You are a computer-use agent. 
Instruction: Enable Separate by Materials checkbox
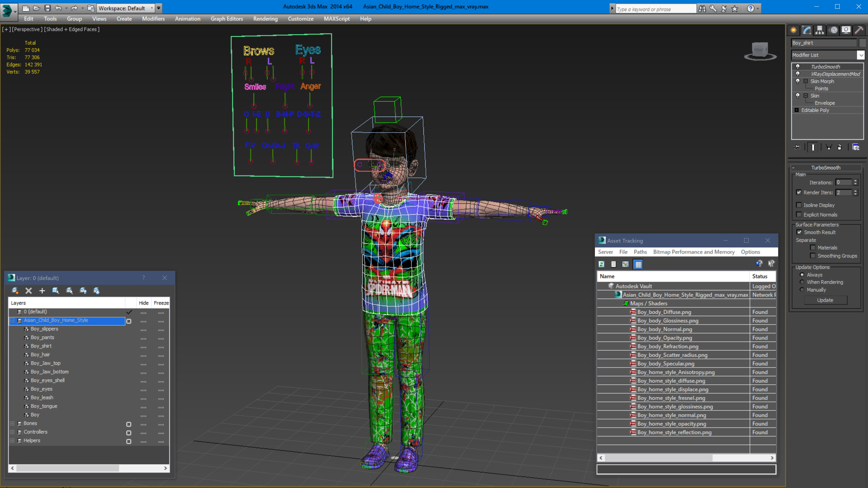click(813, 247)
